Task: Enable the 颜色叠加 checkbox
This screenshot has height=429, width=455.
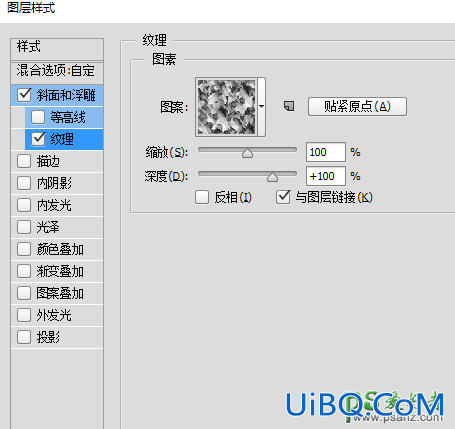Action: (24, 249)
